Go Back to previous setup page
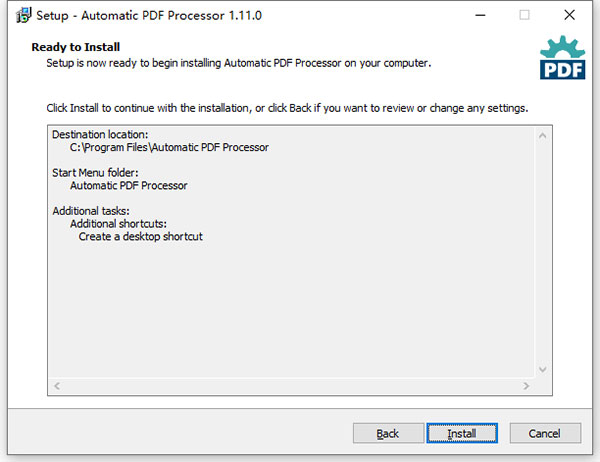 click(x=388, y=433)
